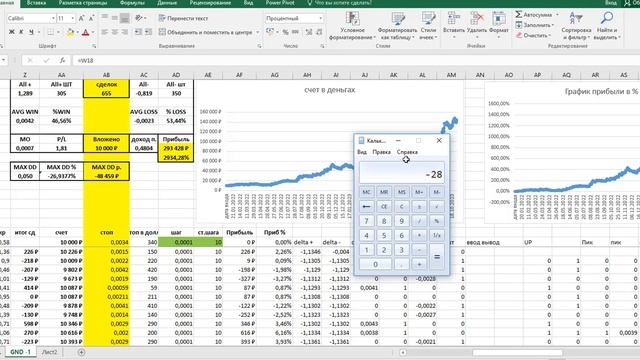640x360 pixels.
Task: Click Сортировка и фильтр icon
Action: click(576, 18)
